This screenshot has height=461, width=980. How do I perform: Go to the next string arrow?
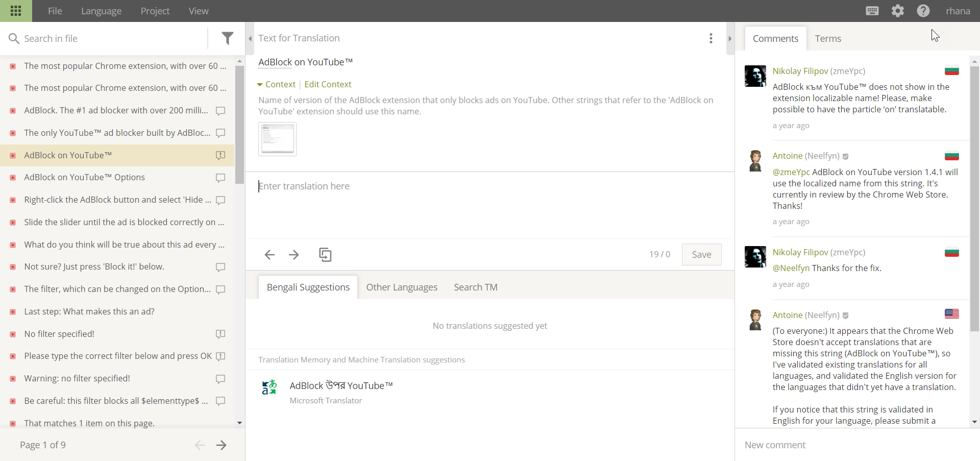(294, 254)
